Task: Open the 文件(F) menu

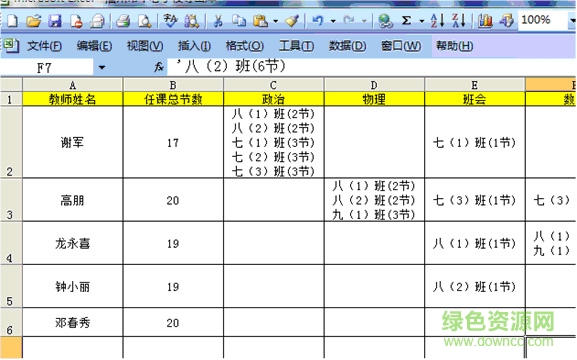Action: pos(45,46)
